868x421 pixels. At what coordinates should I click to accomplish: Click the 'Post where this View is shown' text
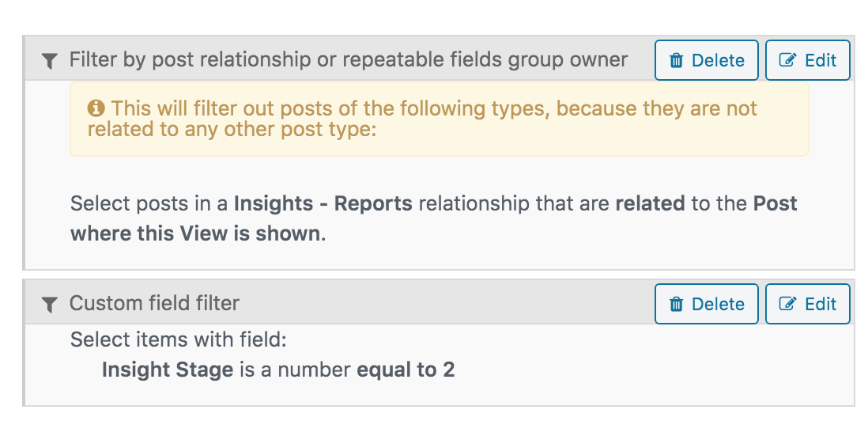coord(433,218)
